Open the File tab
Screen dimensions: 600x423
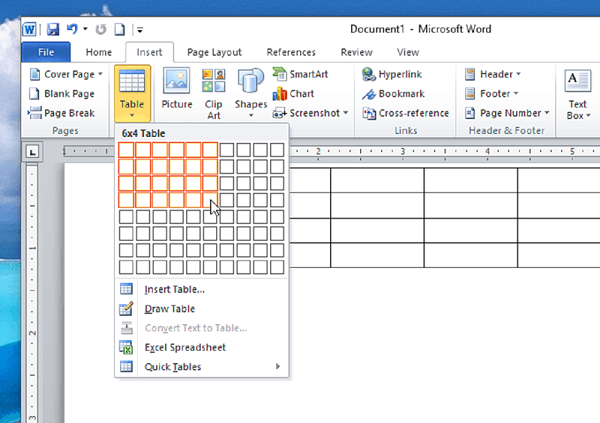46,52
